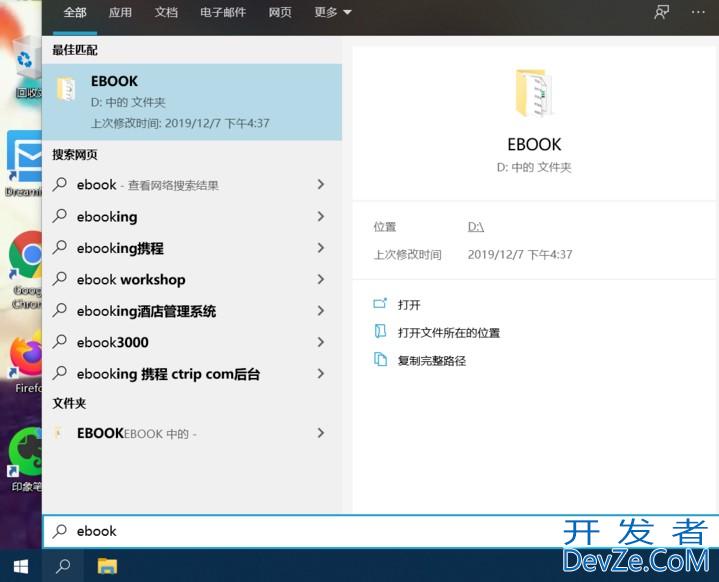Image resolution: width=719 pixels, height=582 pixels.
Task: Expand the chevron next to ebooking携程
Action: pyautogui.click(x=321, y=248)
